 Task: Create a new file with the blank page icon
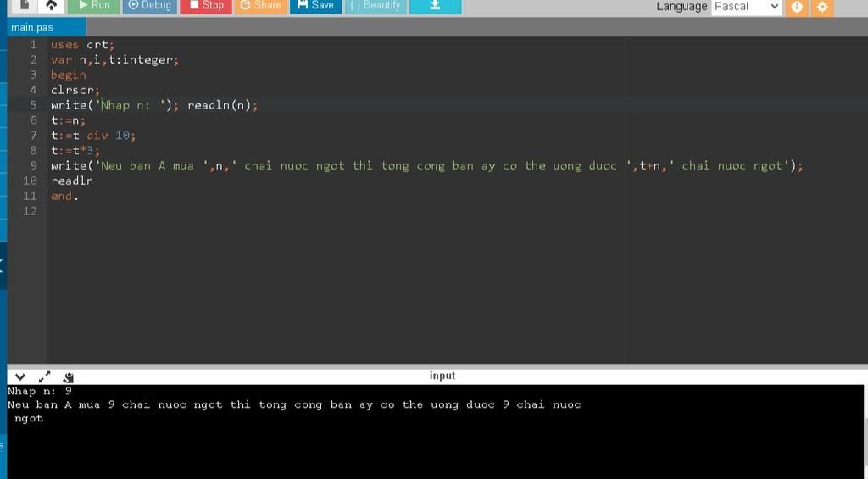click(x=24, y=6)
